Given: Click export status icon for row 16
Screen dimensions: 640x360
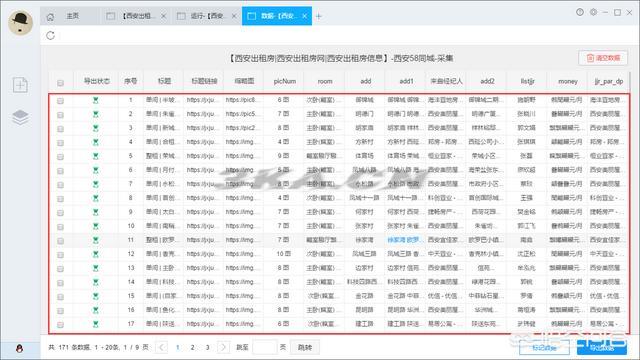Looking at the screenshot, I should coord(96,310).
